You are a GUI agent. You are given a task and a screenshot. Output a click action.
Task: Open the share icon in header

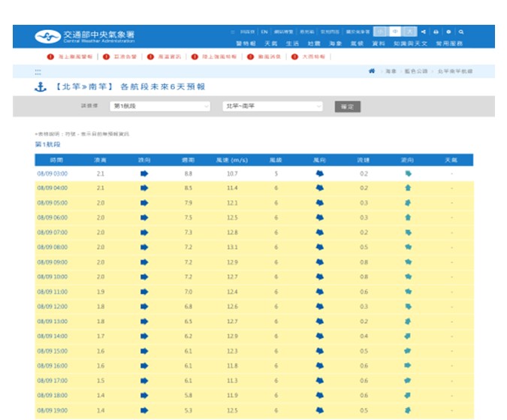pyautogui.click(x=424, y=32)
